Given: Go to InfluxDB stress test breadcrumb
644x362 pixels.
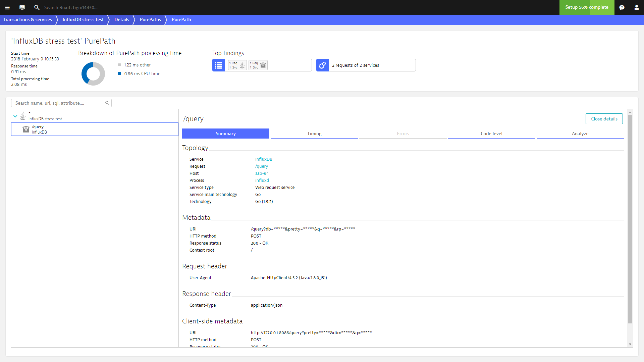Looking at the screenshot, I should point(83,19).
